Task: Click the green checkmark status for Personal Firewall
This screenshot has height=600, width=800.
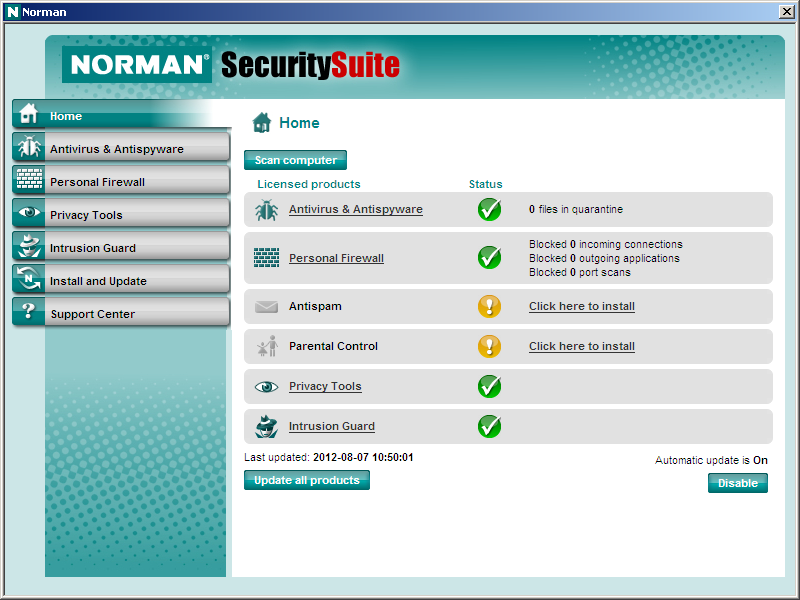Action: click(489, 258)
